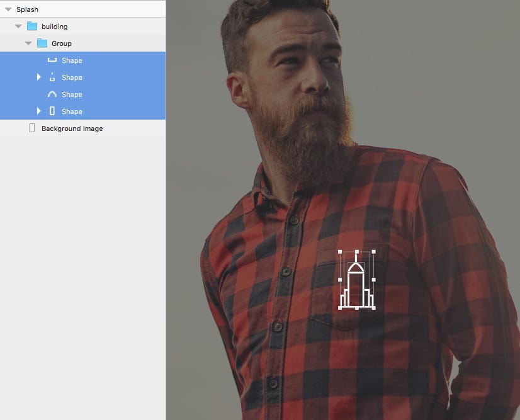Collapse the Group folder disclosure triangle

click(x=28, y=43)
